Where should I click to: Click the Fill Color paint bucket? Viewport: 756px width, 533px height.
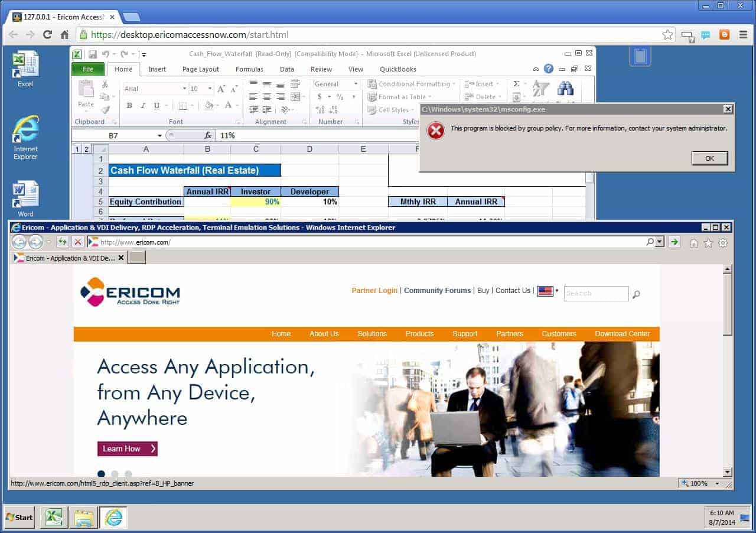point(208,106)
